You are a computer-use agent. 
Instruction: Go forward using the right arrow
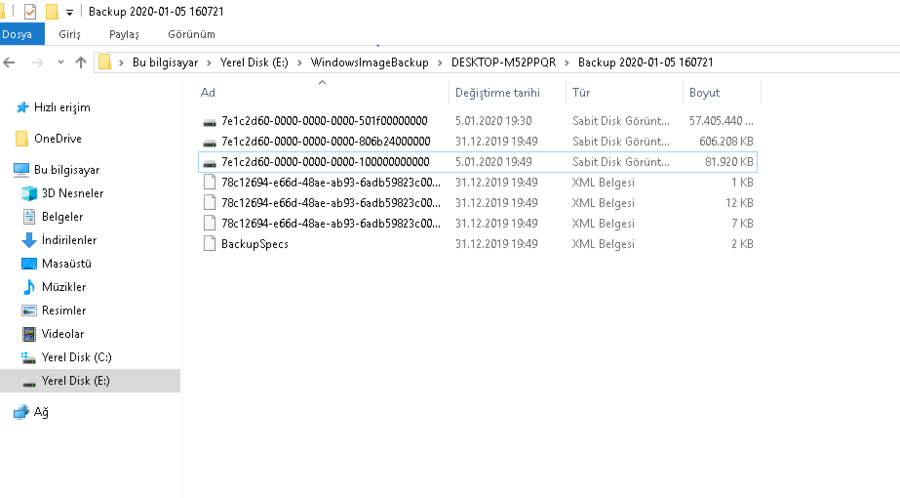point(37,63)
